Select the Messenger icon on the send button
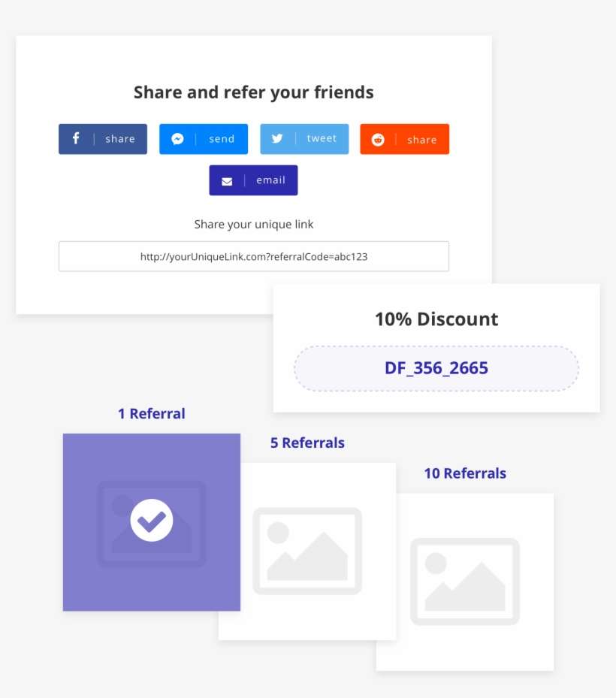The height and width of the screenshot is (698, 616). 177,138
